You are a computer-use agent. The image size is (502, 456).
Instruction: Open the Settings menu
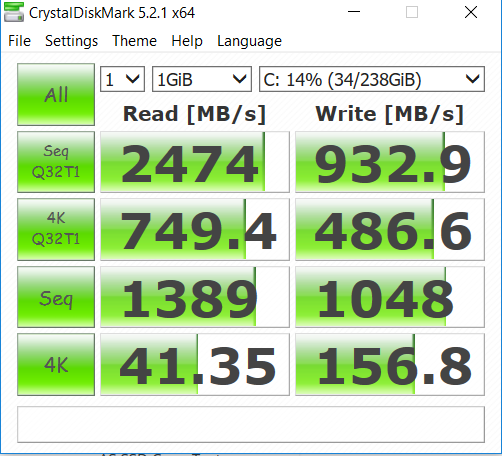click(x=71, y=41)
